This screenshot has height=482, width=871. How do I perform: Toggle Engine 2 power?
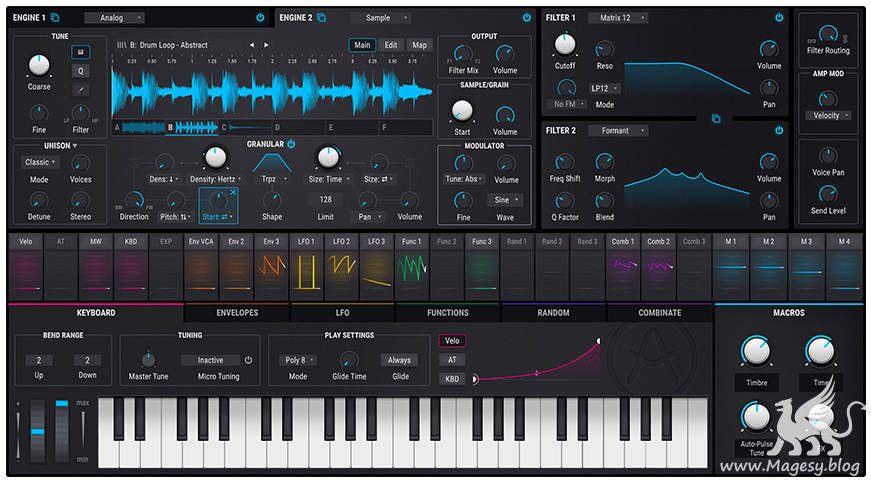[x=527, y=18]
